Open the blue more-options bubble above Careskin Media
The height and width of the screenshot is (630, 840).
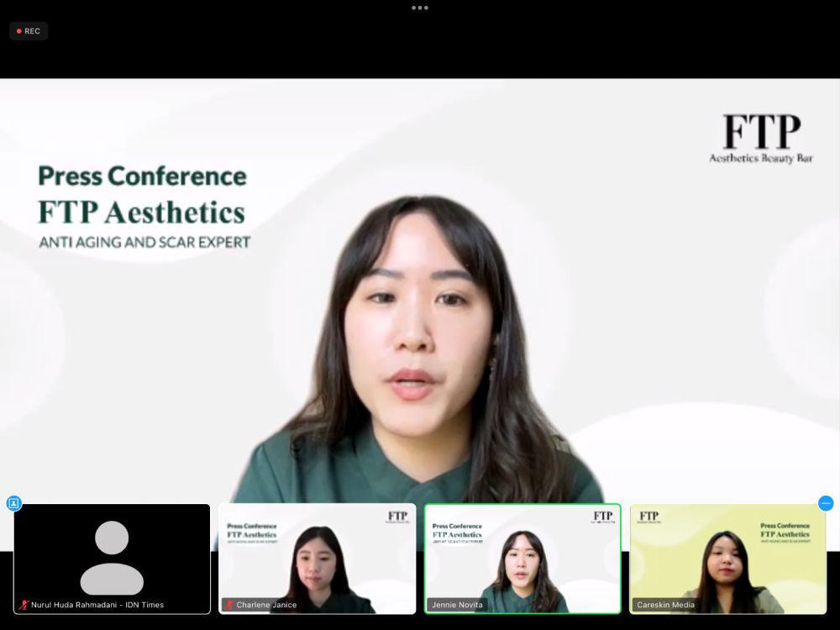pos(826,503)
